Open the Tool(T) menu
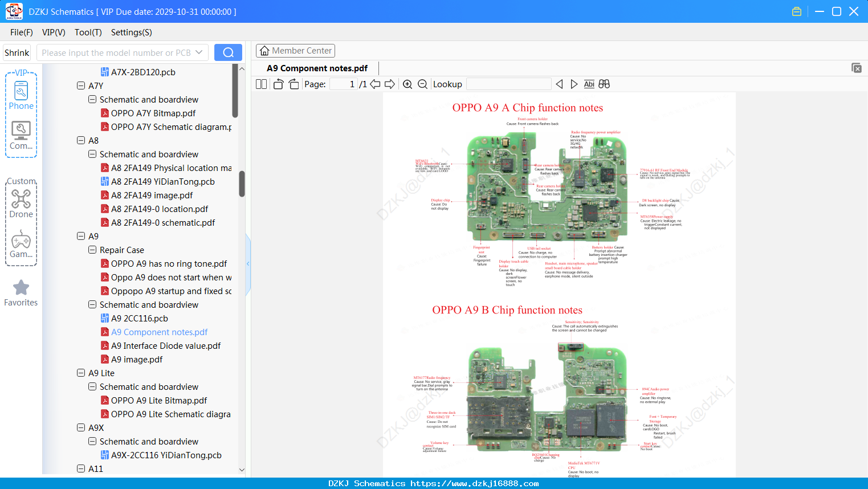The image size is (868, 489). pos(88,32)
